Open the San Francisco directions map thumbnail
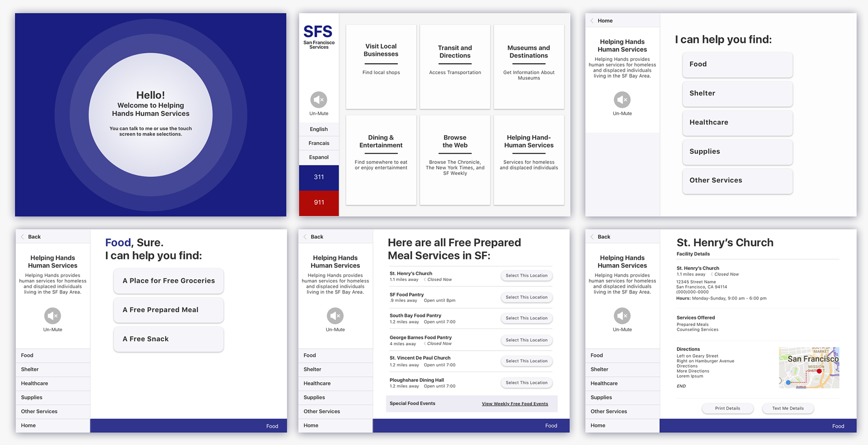The width and height of the screenshot is (868, 445). [809, 368]
